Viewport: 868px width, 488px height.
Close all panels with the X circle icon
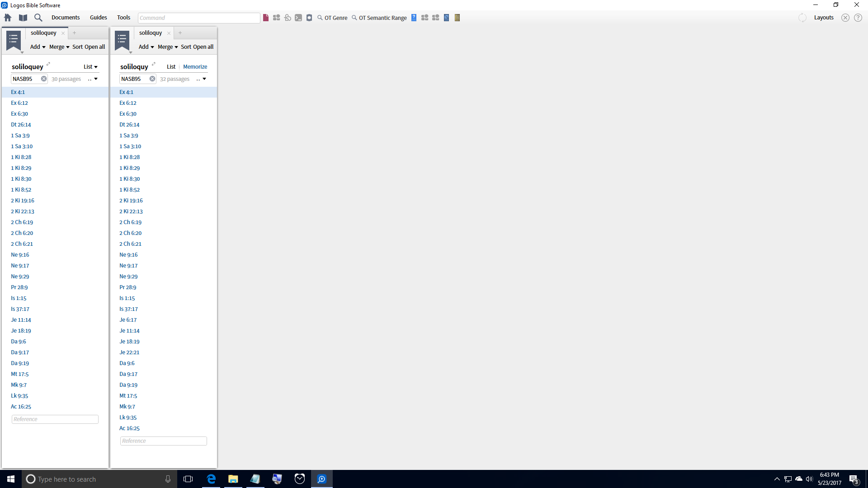845,18
